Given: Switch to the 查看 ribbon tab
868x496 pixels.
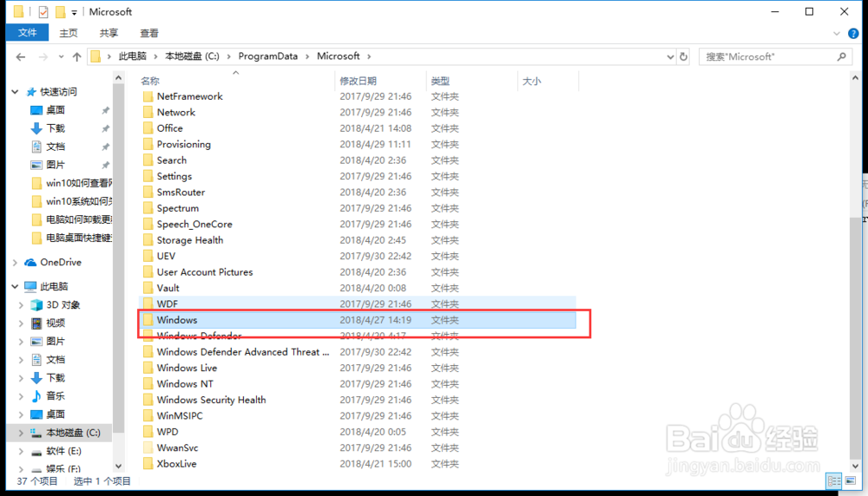Looking at the screenshot, I should pyautogui.click(x=149, y=33).
